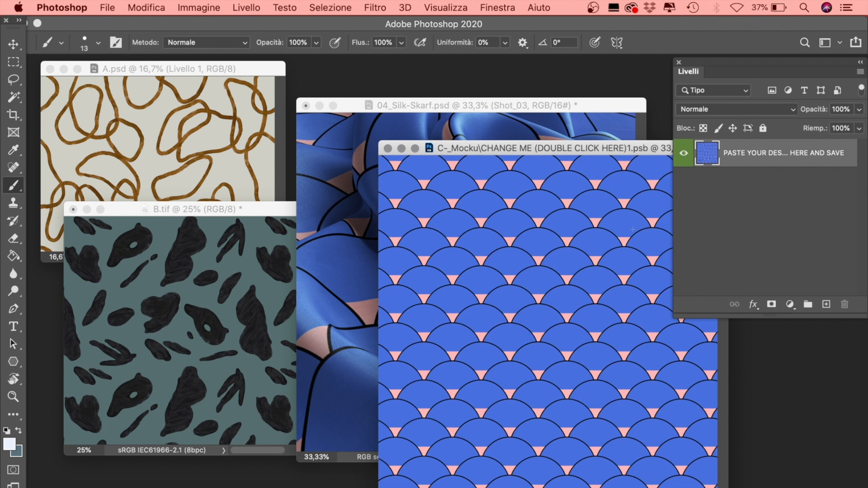The image size is (868, 488).
Task: Open the Immagine menu
Action: (199, 8)
